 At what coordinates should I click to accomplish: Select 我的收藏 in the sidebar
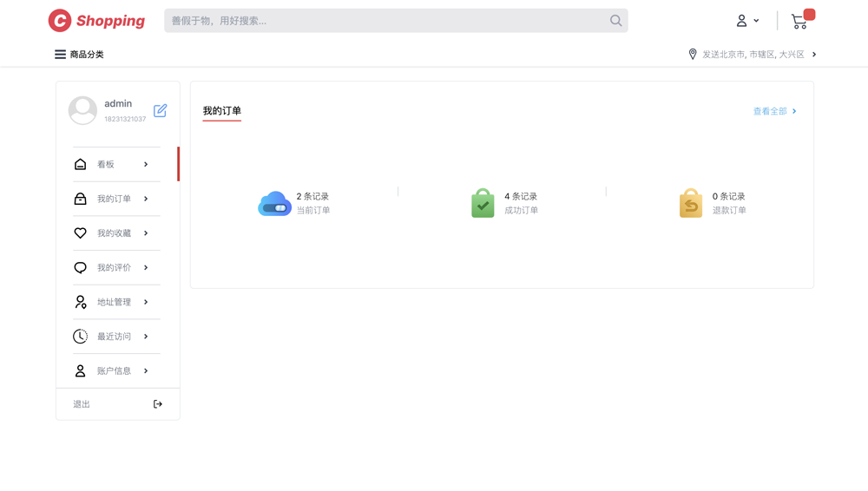[114, 233]
